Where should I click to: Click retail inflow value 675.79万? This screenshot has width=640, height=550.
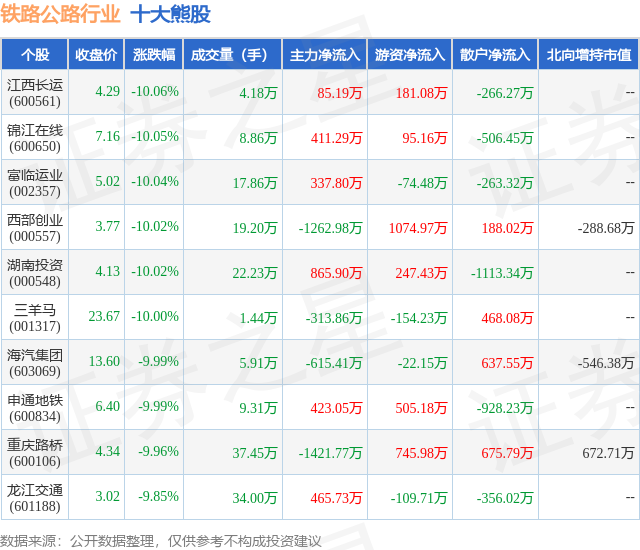click(507, 453)
